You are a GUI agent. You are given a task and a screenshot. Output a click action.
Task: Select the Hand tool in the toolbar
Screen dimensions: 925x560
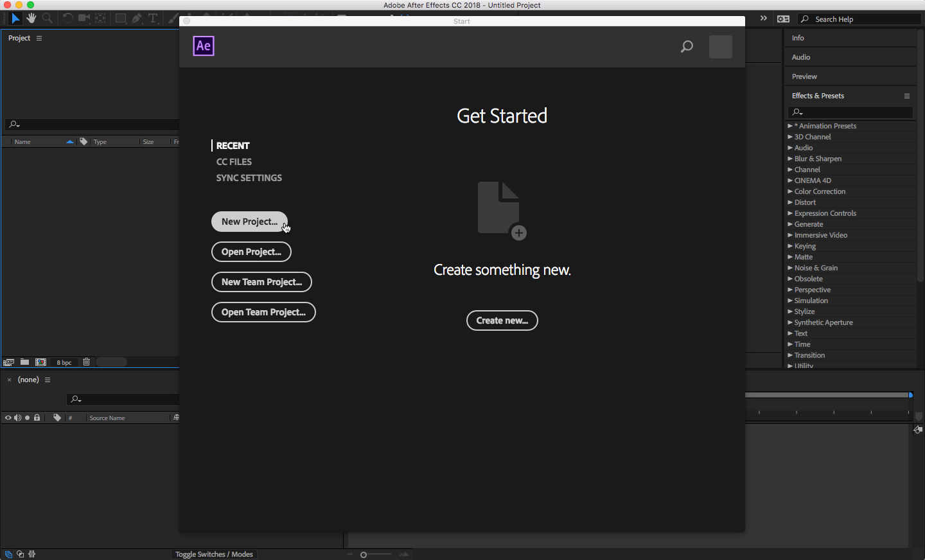tap(31, 18)
